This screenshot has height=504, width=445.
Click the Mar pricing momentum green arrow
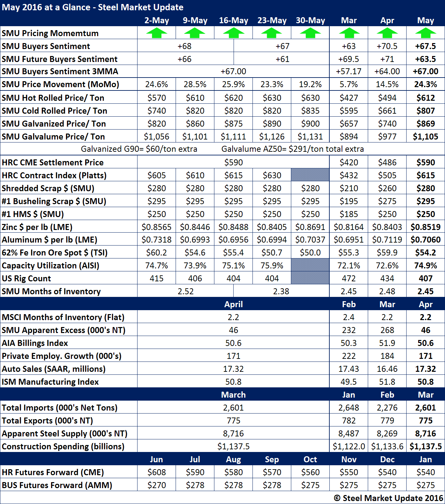349,33
